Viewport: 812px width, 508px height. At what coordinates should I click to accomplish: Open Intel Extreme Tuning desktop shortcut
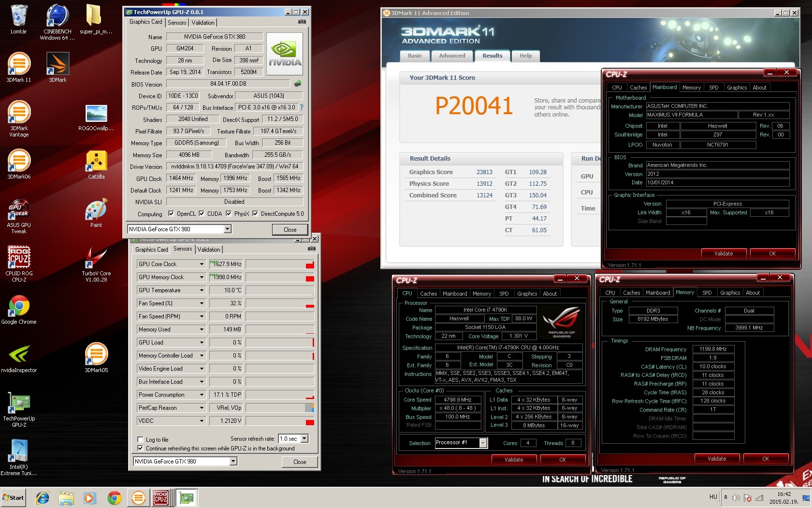pos(19,457)
